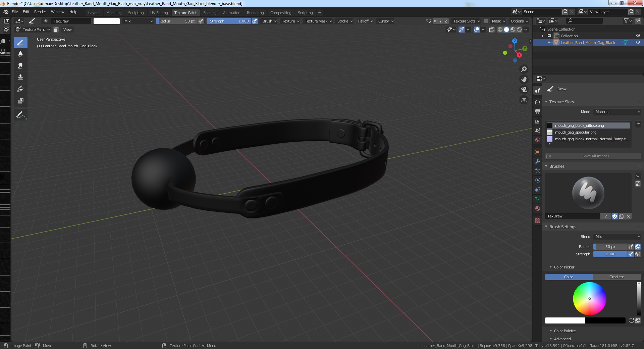Open the Render properties tab

click(538, 102)
